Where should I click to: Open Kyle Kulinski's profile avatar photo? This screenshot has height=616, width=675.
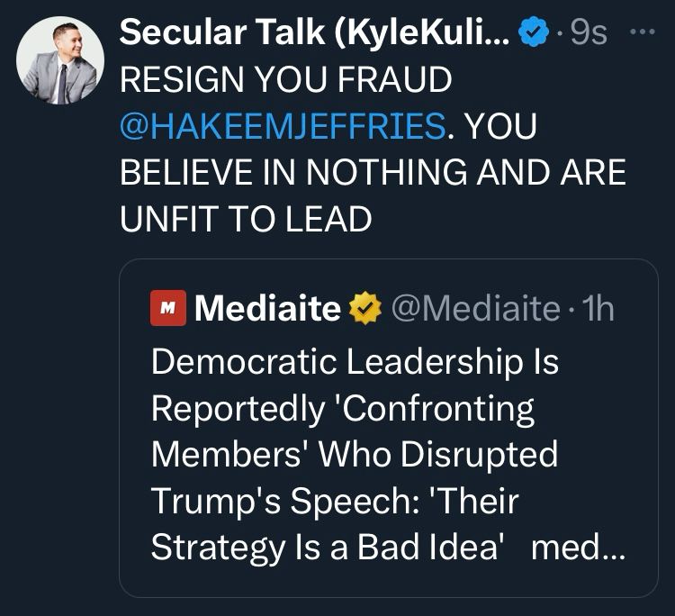[60, 60]
